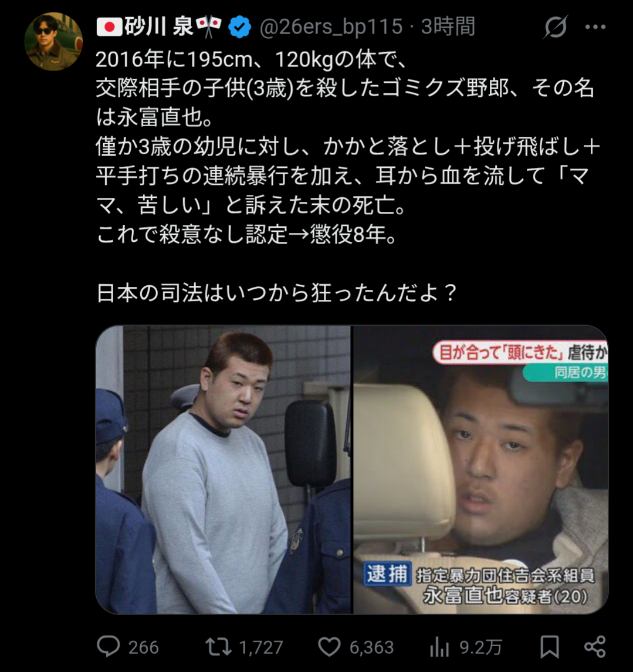Click the 266 replies count
The image size is (633, 672).
point(144,647)
